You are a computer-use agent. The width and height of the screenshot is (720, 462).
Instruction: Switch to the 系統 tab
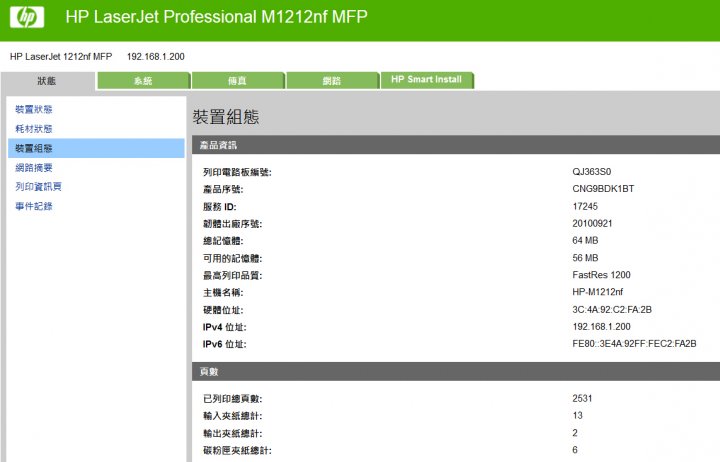pyautogui.click(x=144, y=80)
